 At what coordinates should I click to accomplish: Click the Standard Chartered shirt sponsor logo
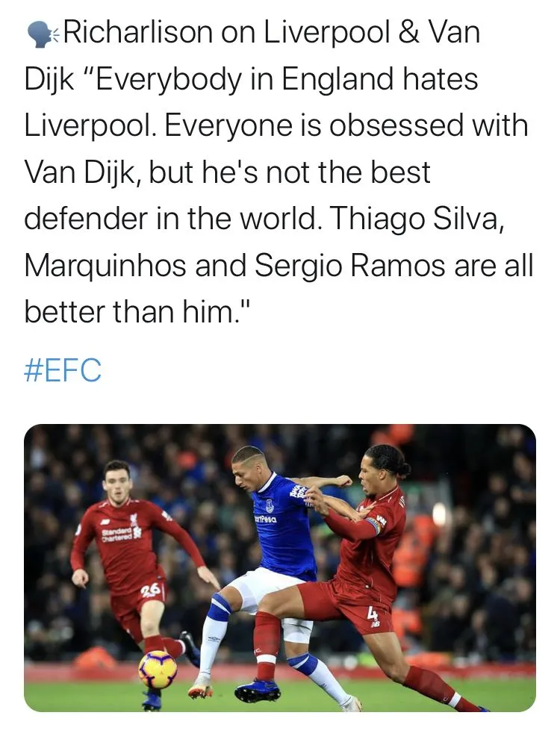[x=116, y=534]
